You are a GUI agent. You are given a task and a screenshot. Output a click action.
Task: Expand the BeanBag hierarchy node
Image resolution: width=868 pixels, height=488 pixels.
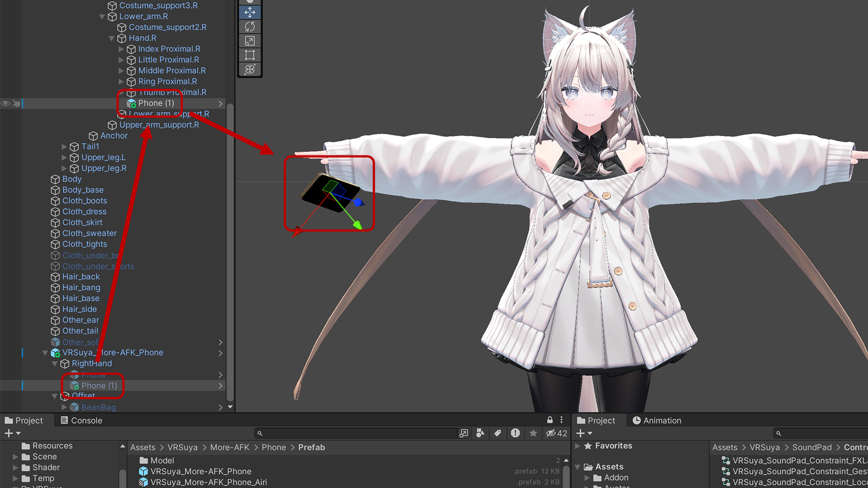click(64, 407)
